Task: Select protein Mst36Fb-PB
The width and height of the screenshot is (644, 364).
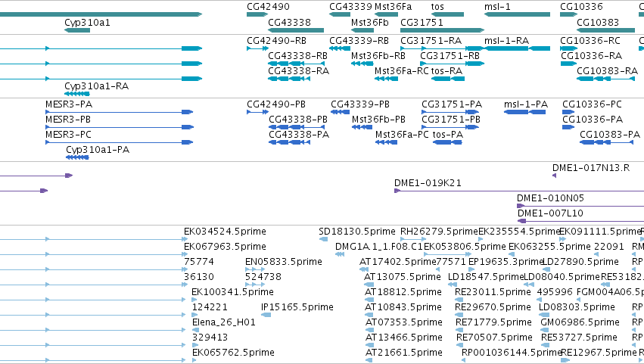Action: point(378,120)
